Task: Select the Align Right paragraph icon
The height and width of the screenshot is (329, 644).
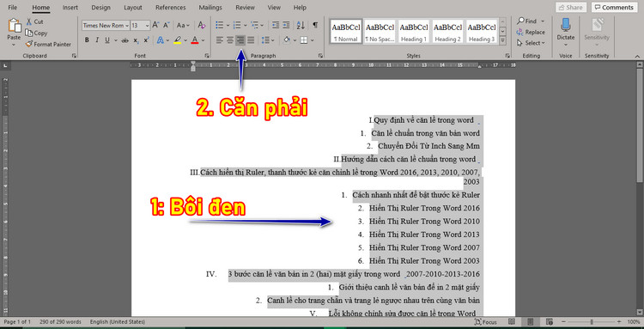Action: [x=240, y=40]
